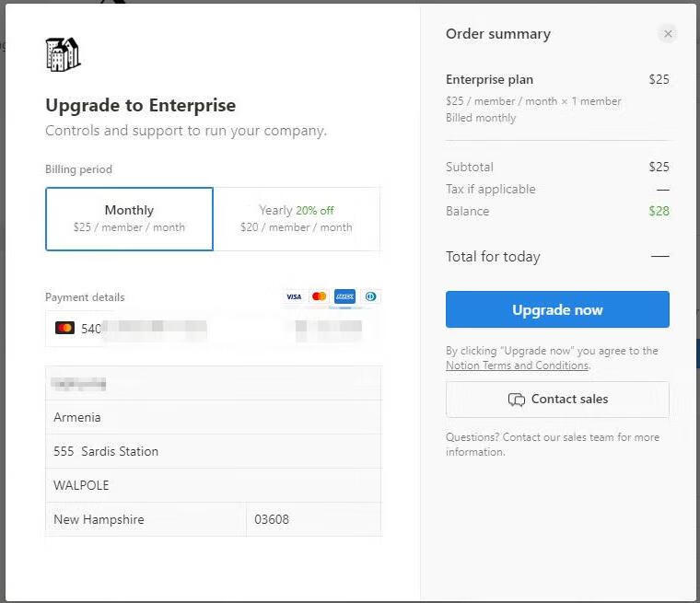The image size is (700, 603).
Task: Click the Upgrade now button
Action: (557, 309)
